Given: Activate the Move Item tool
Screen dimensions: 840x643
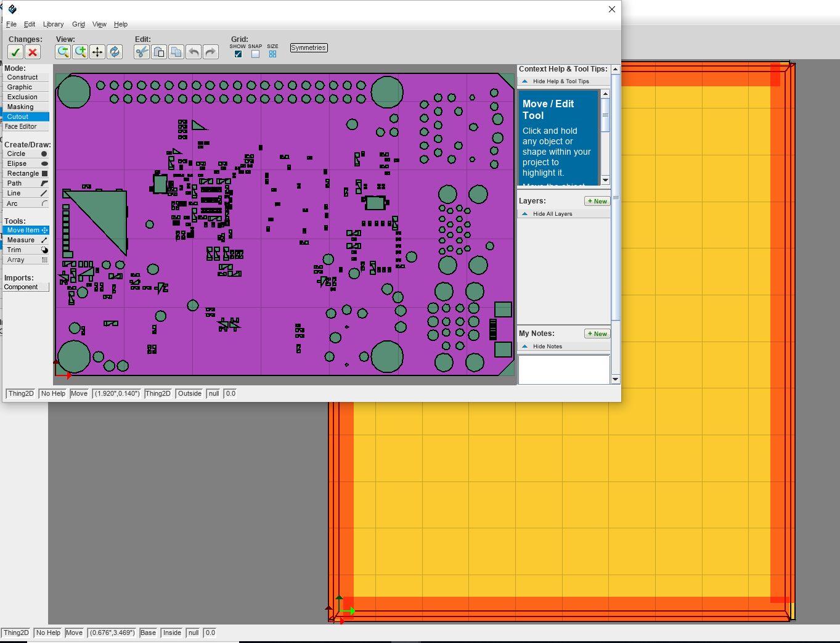Looking at the screenshot, I should point(26,230).
